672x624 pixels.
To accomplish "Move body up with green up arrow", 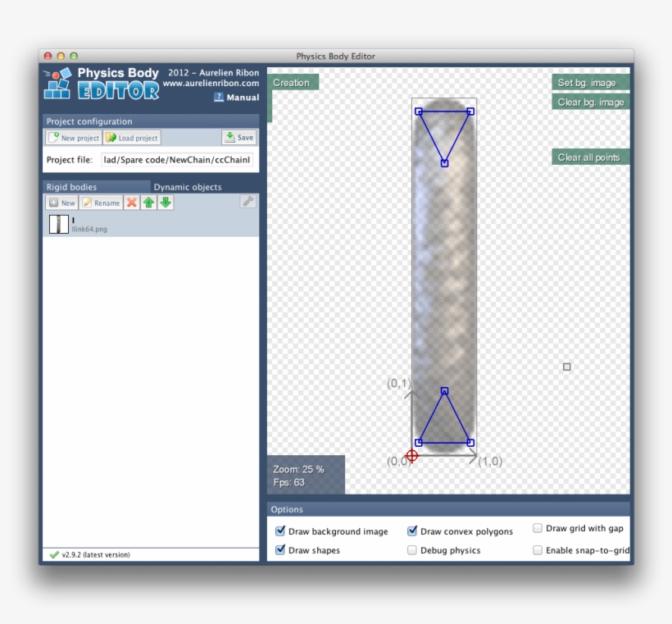I will click(148, 203).
